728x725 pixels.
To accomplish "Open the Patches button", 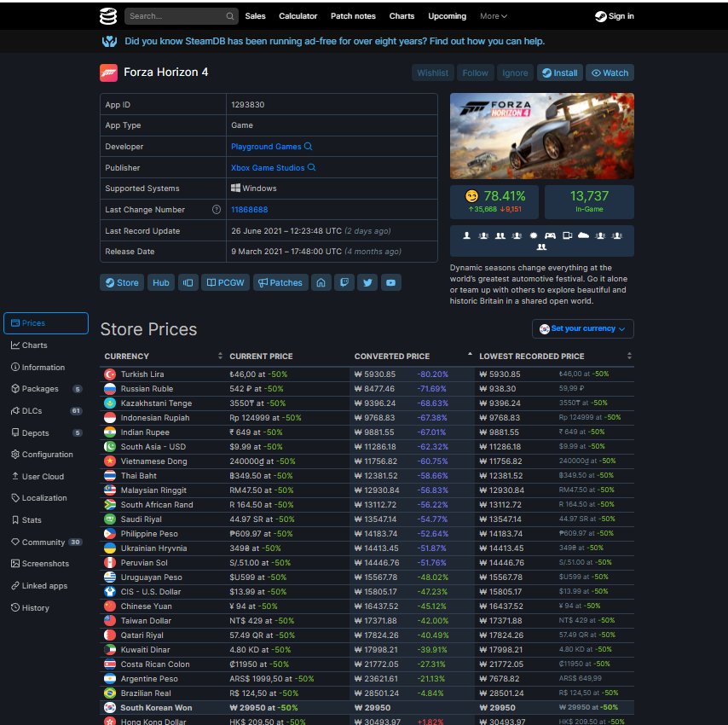I will pyautogui.click(x=280, y=282).
